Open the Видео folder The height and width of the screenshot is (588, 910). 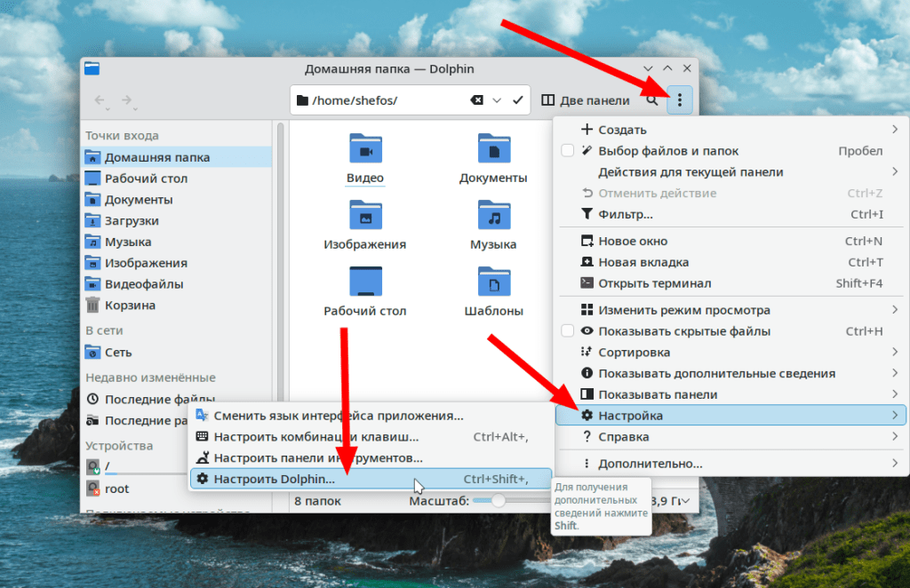click(365, 151)
